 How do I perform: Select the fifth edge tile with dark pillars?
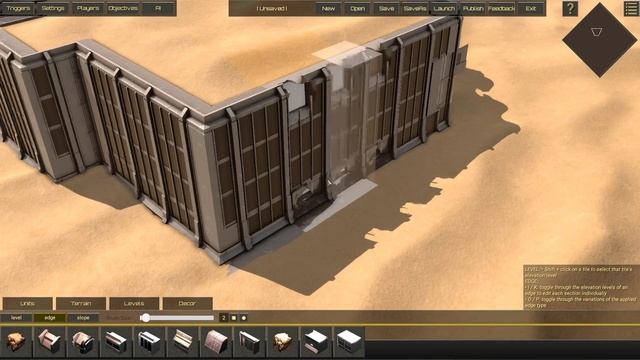[149, 342]
